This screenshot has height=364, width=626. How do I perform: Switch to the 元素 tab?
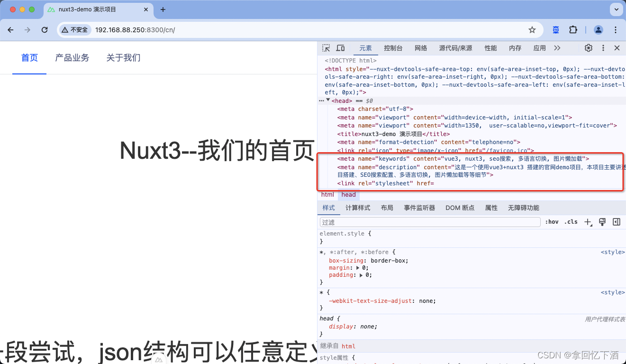tap(365, 48)
